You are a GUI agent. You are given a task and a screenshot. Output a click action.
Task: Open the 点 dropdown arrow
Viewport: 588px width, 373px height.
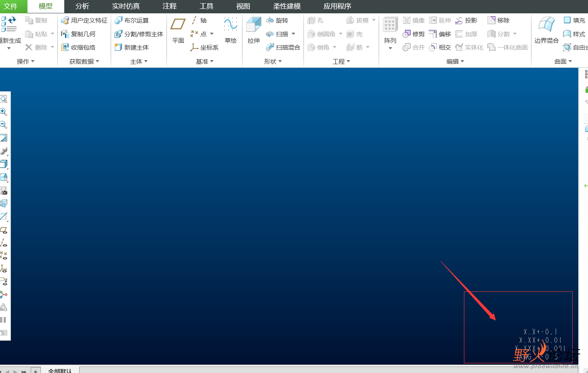(x=212, y=34)
